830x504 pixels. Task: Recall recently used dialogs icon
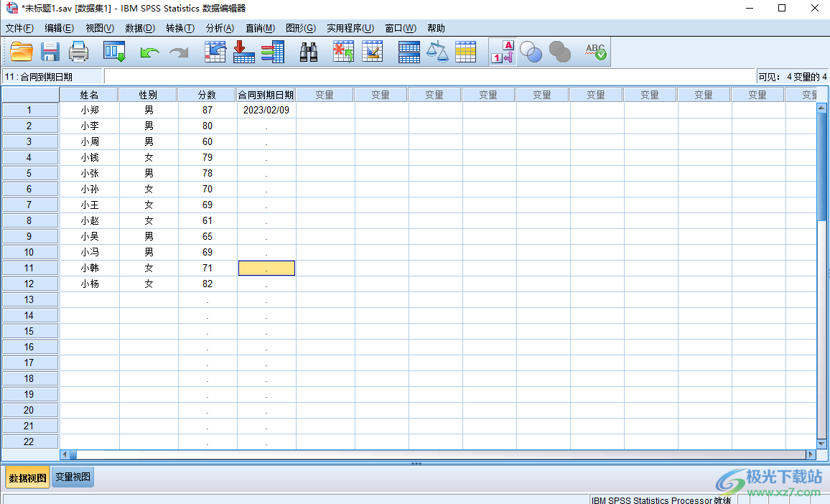click(114, 52)
